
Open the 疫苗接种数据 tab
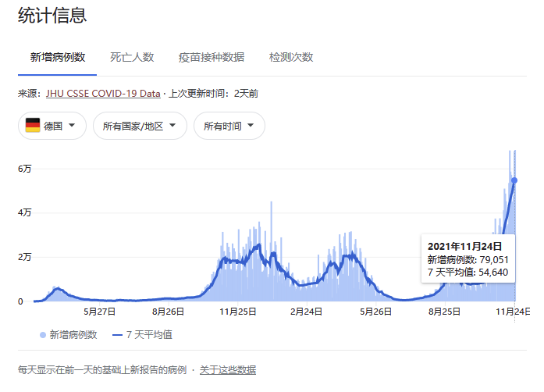point(212,57)
